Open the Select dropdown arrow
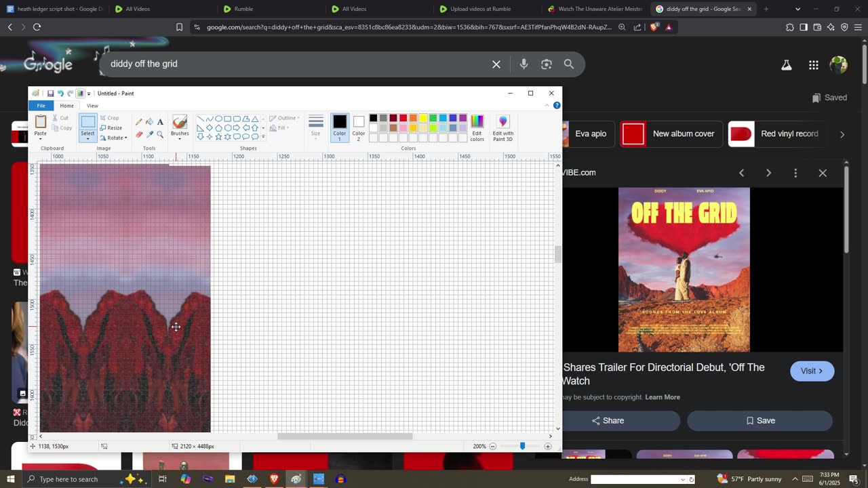The image size is (868, 488). (88, 138)
